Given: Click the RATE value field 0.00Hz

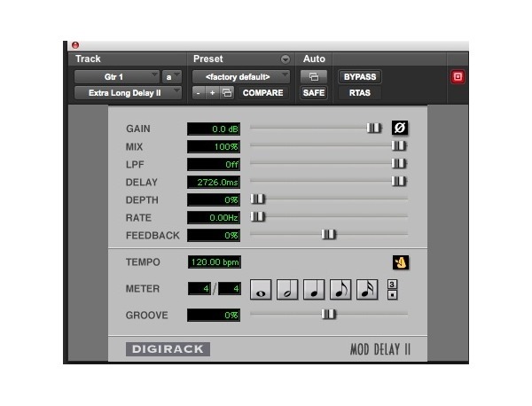Looking at the screenshot, I should pyautogui.click(x=214, y=217).
